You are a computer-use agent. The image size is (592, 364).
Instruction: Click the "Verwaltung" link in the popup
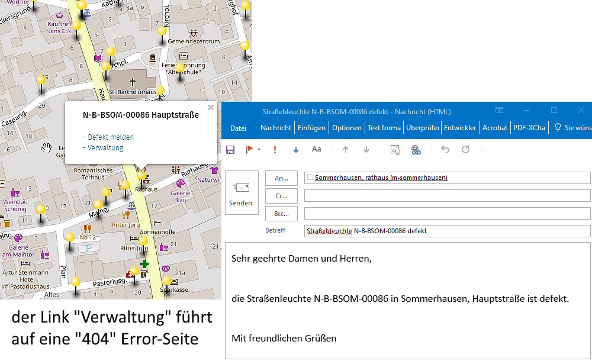(105, 148)
